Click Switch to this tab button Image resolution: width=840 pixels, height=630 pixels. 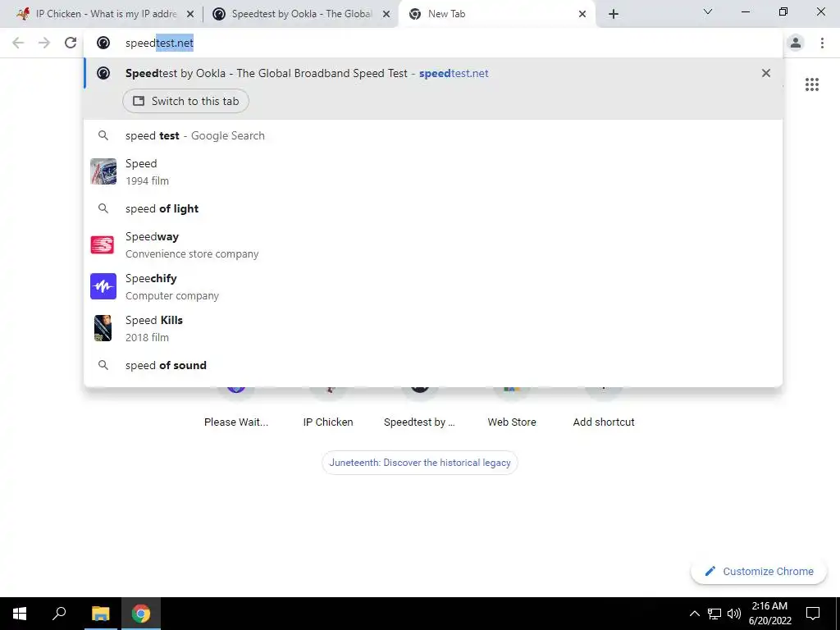[185, 101]
